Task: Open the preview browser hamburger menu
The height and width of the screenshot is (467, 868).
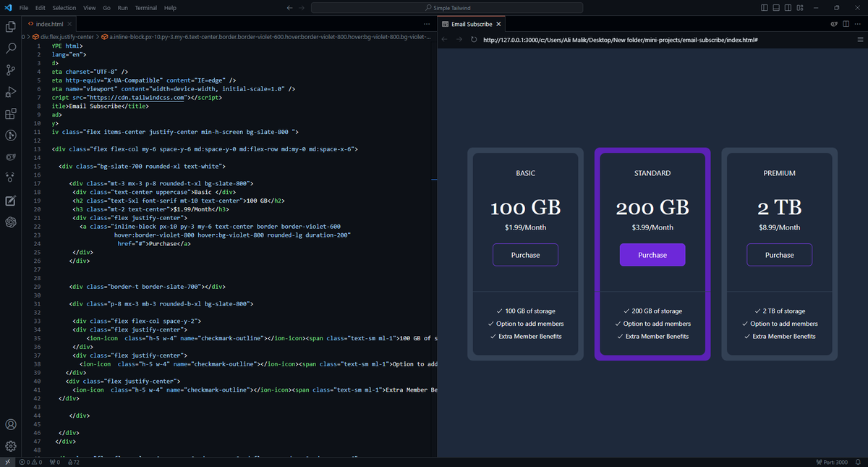Action: click(x=860, y=40)
